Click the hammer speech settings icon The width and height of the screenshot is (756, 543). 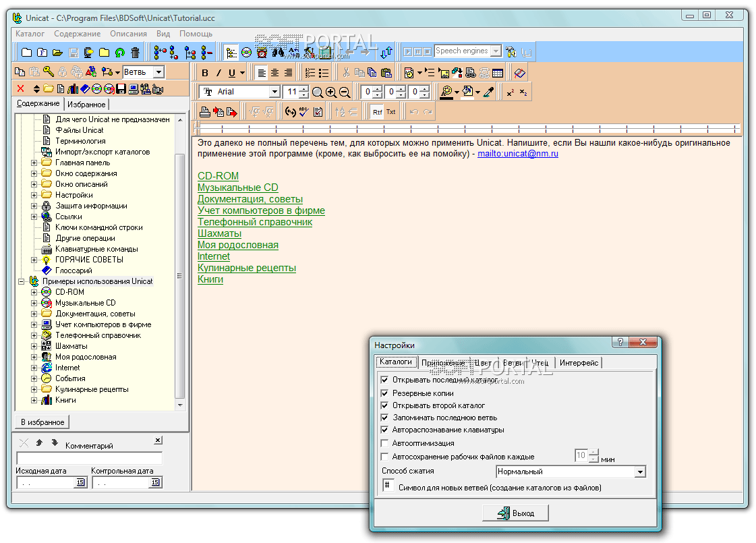(x=511, y=52)
